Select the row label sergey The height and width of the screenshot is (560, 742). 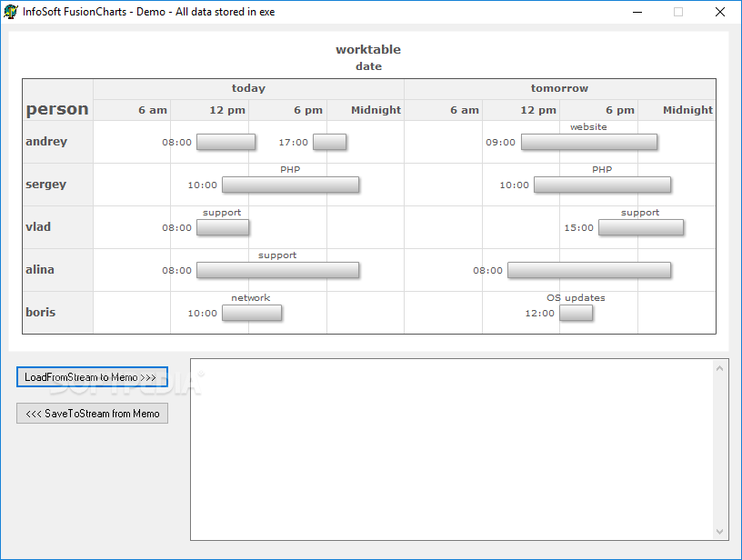[46, 185]
